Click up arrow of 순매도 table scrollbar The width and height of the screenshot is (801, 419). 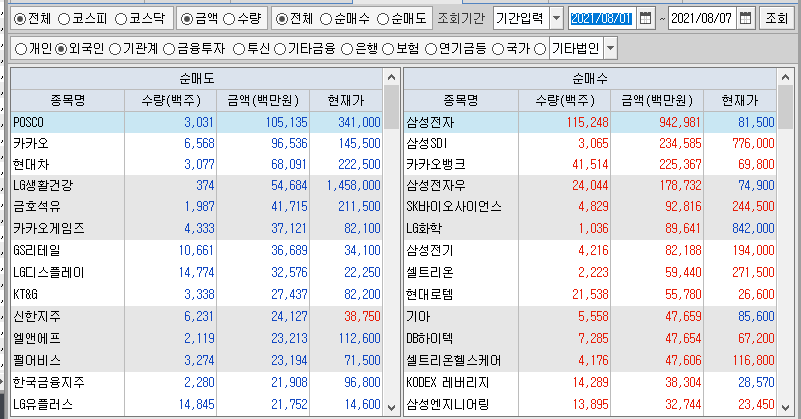(x=391, y=78)
